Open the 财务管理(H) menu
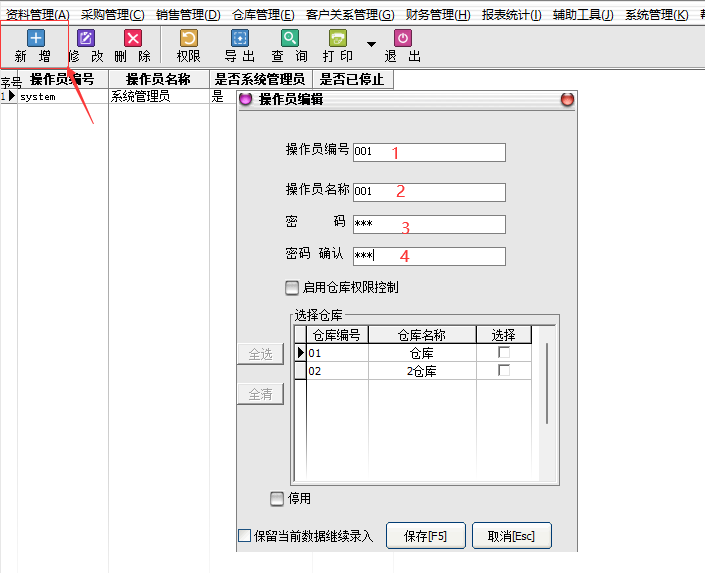 click(438, 15)
